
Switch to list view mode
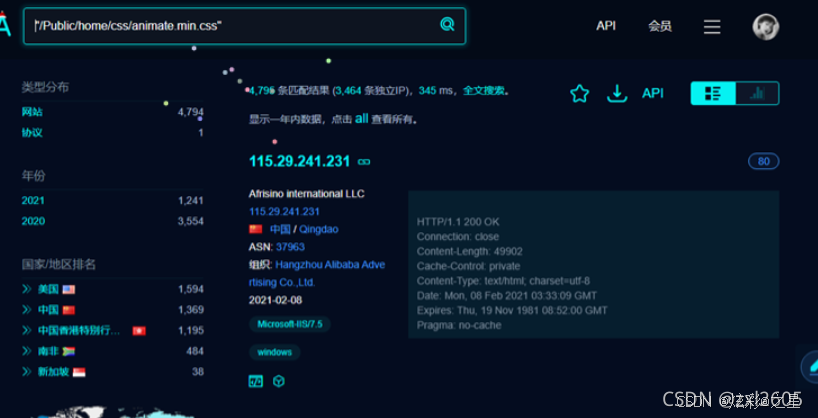pos(713,93)
